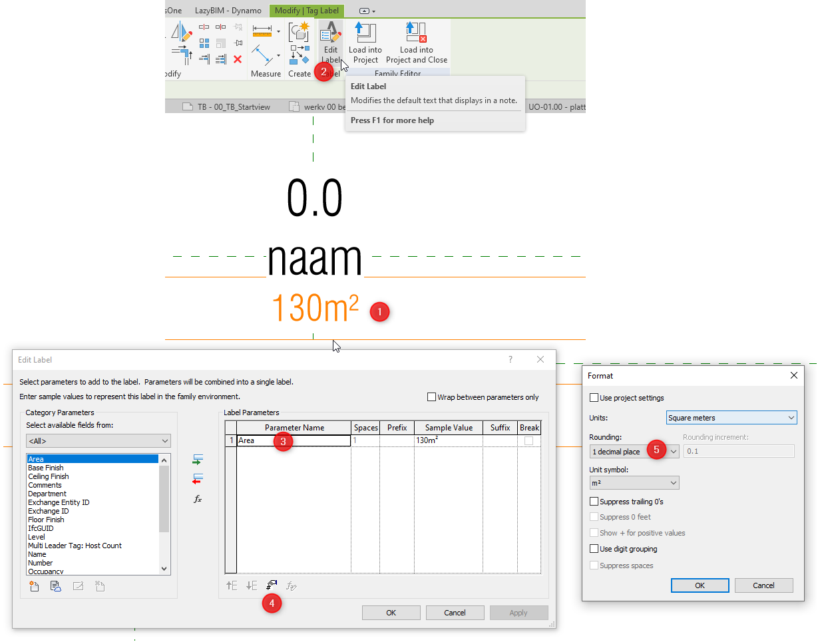Click Load into Project and Close

click(x=416, y=41)
